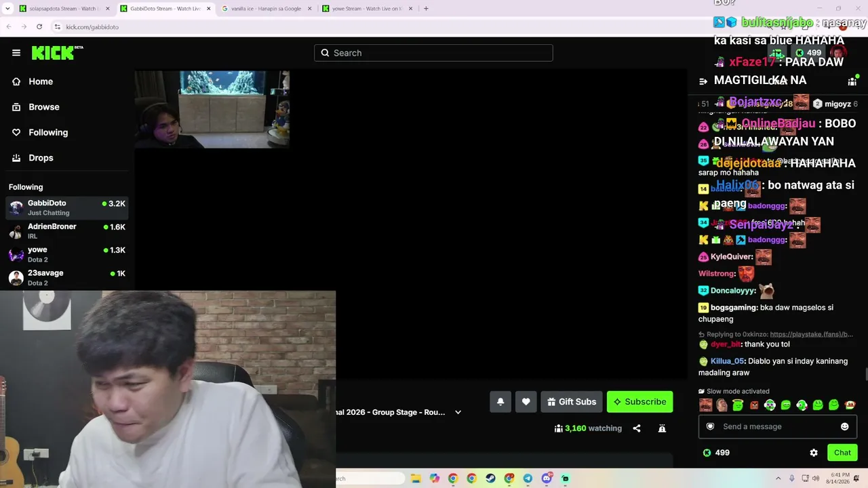Select last quick emote in chat emote row

[850, 405]
